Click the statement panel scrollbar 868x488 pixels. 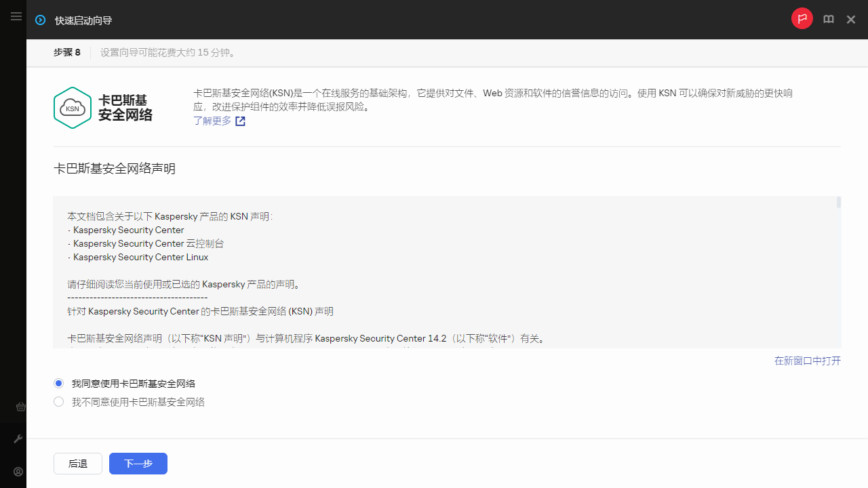pos(838,203)
